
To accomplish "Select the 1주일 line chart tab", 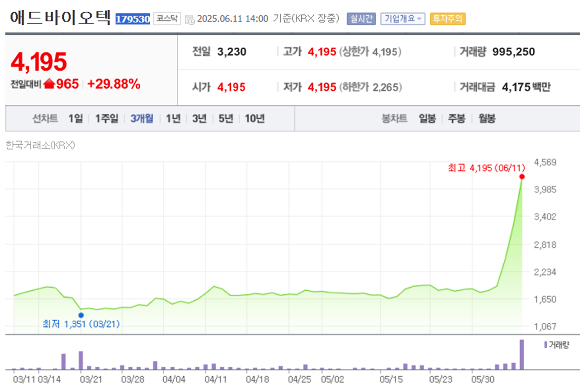I will [107, 118].
